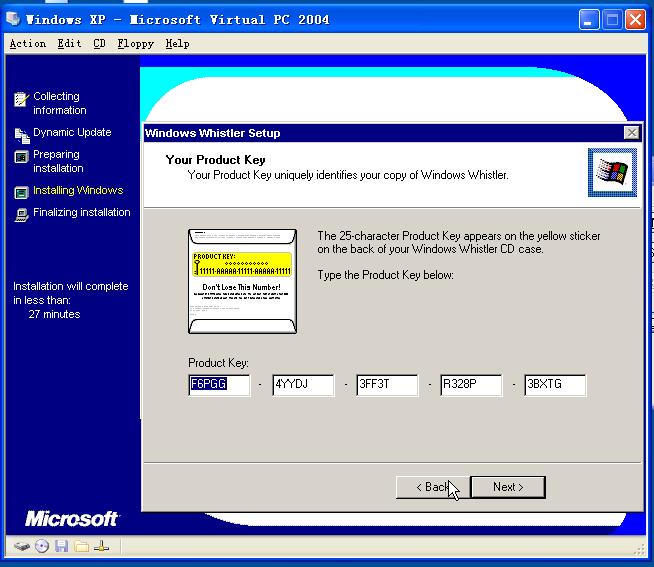Viewport: 654px width, 567px height.
Task: Open the Floppy menu
Action: pyautogui.click(x=136, y=43)
